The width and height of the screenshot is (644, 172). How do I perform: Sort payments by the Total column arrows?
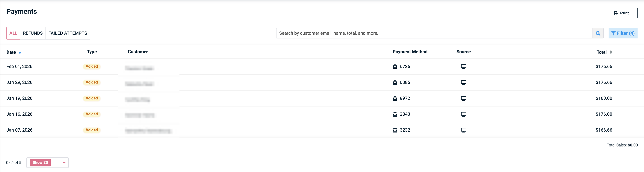[x=611, y=52]
